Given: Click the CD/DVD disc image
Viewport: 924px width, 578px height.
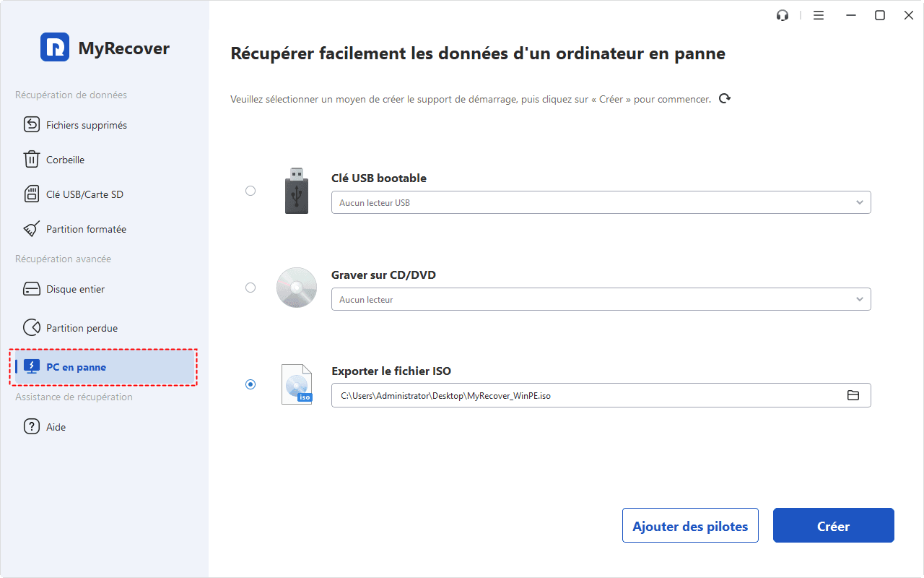Looking at the screenshot, I should coord(297,288).
